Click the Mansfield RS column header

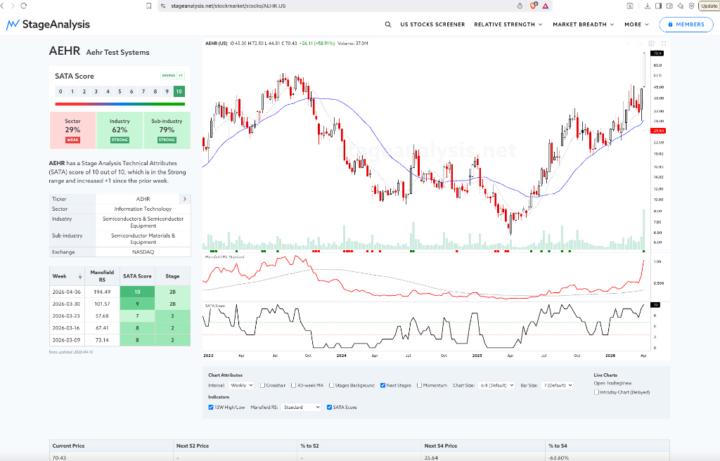click(102, 276)
